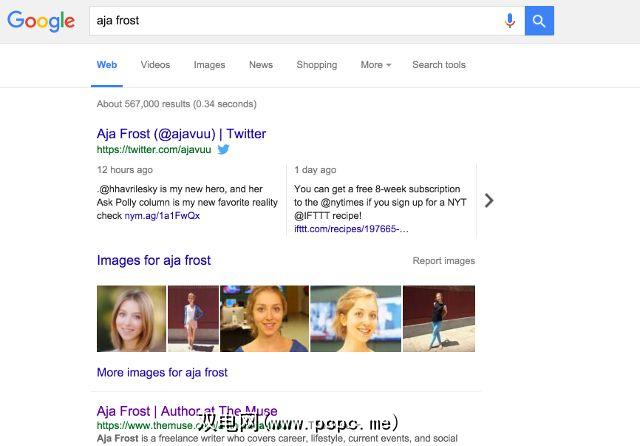640x446 pixels.
Task: Open Aja Frost Twitter result title
Action: click(x=181, y=134)
